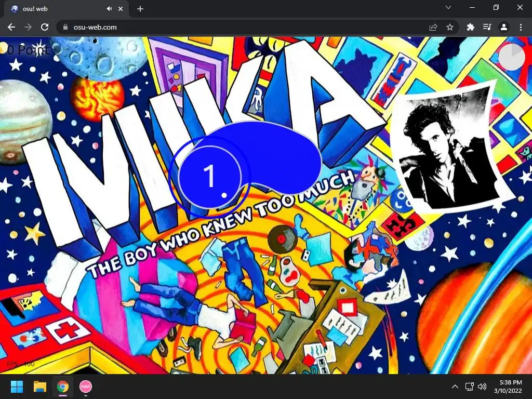Restore down the Chrome window
Viewport: 532px width, 399px height.
[496, 7]
